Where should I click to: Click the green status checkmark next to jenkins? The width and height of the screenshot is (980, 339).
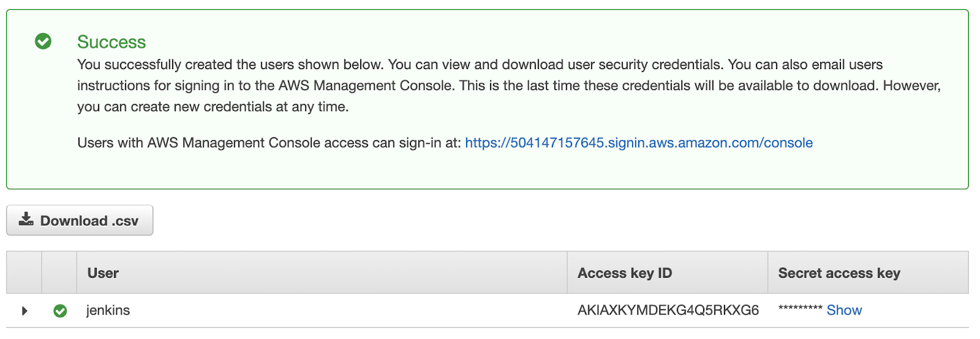coord(60,311)
